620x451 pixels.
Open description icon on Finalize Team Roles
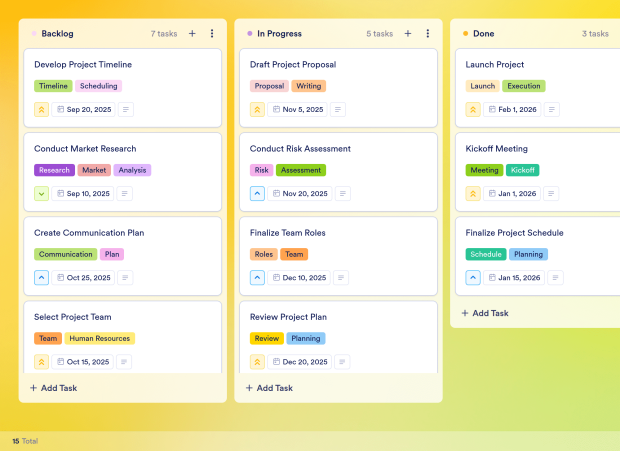(341, 278)
